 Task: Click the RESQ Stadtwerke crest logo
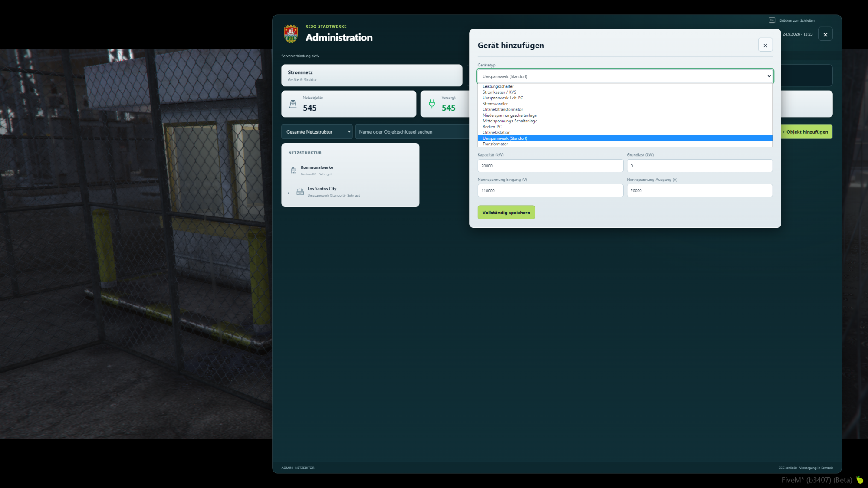pos(291,34)
